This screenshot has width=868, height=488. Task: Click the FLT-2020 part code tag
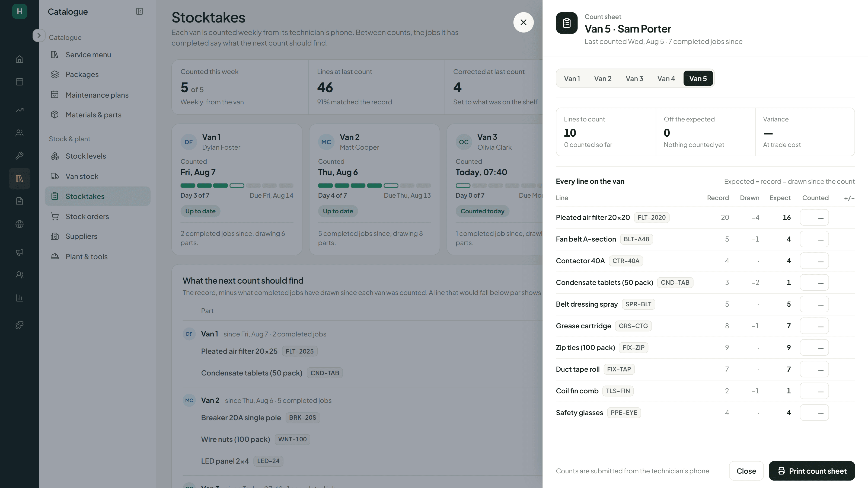click(651, 217)
